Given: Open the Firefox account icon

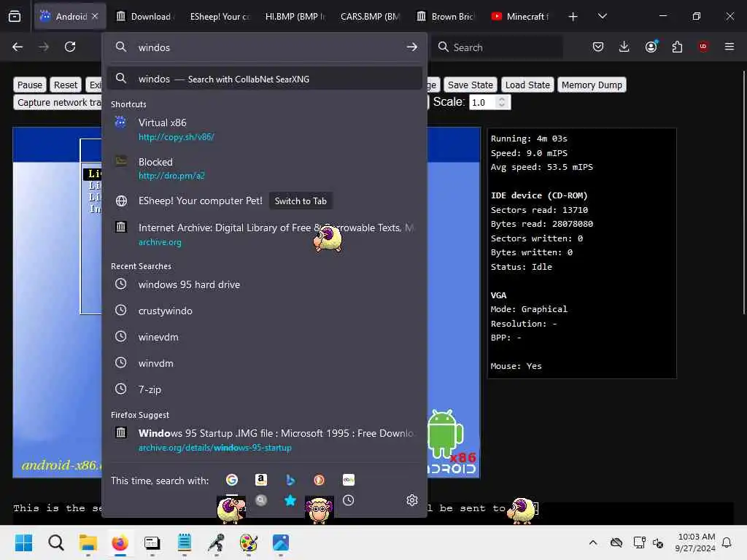Looking at the screenshot, I should [651, 47].
